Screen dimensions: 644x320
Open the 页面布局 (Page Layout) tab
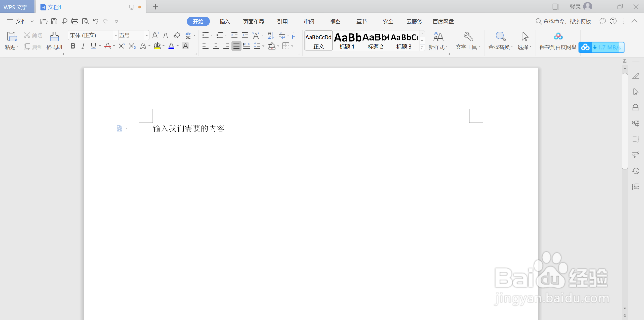click(253, 22)
